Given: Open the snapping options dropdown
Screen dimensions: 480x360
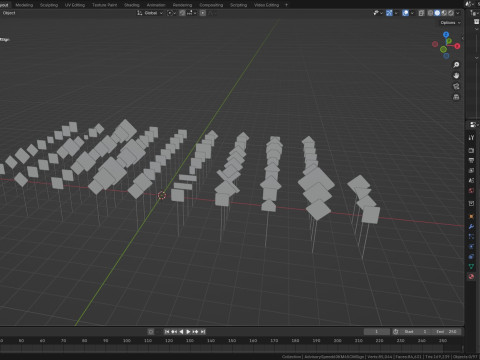Looking at the screenshot, I should tap(191, 13).
